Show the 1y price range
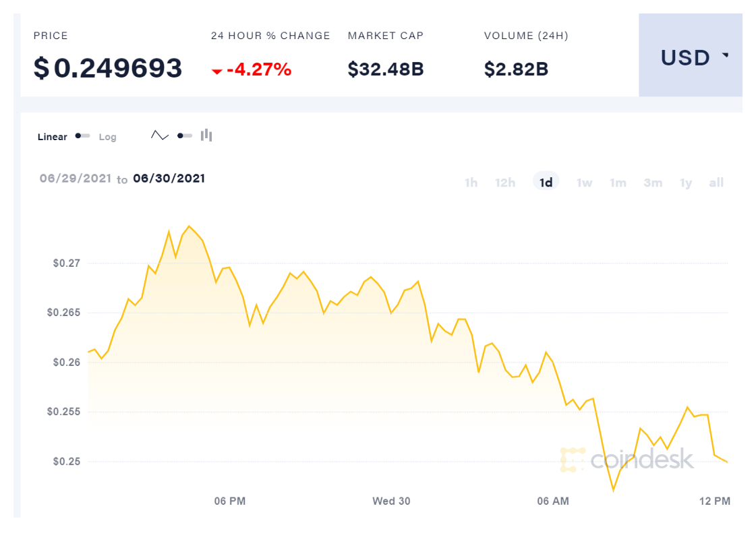Screen dimensions: 756x558 point(686,183)
